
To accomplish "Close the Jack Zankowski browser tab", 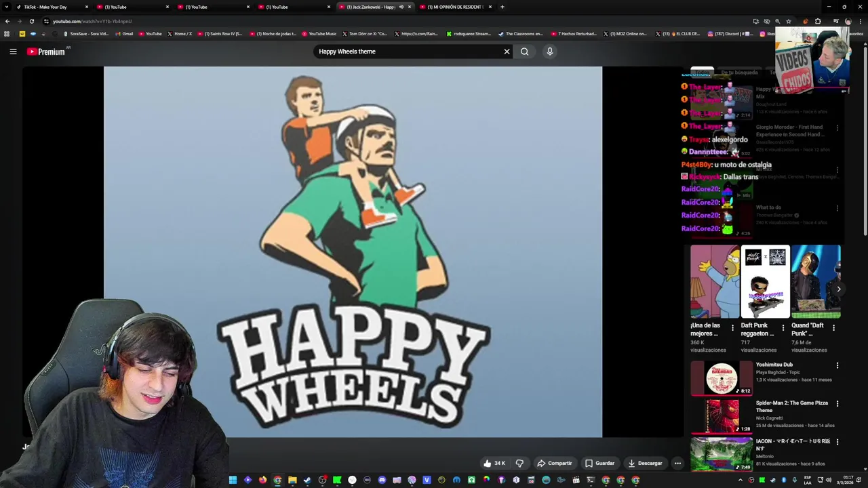I will click(410, 7).
